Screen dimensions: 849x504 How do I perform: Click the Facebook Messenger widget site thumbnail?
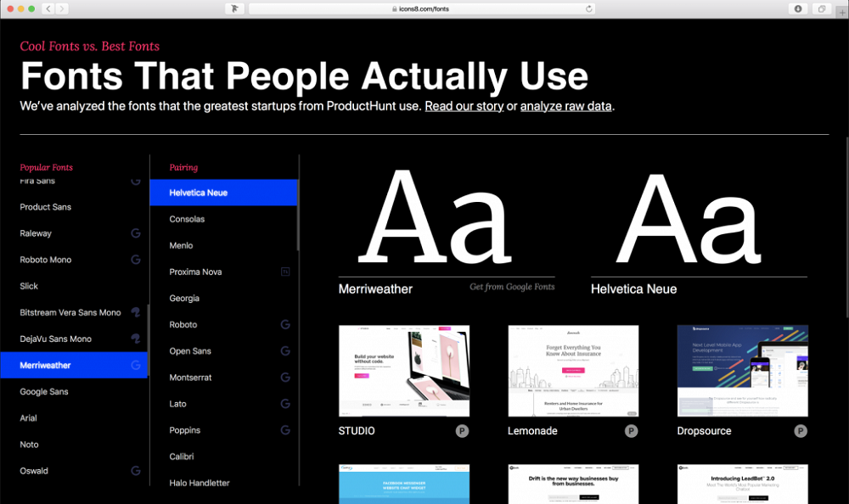click(404, 484)
